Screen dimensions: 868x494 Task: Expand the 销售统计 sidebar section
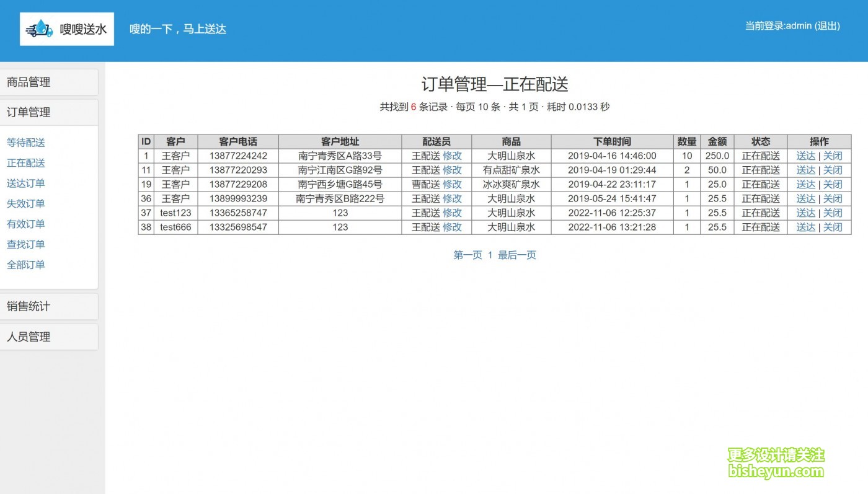[48, 306]
